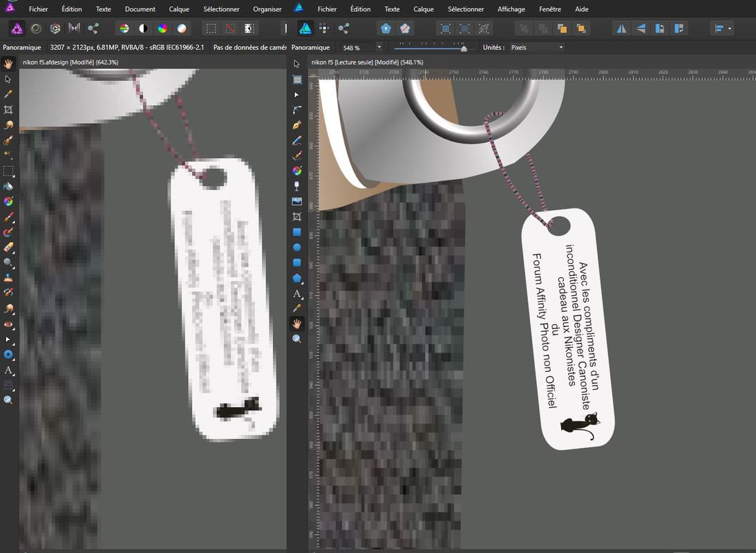Viewport: 756px width, 553px height.
Task: Select the Transparency (wine glass) tool in Designer
Action: click(x=297, y=186)
